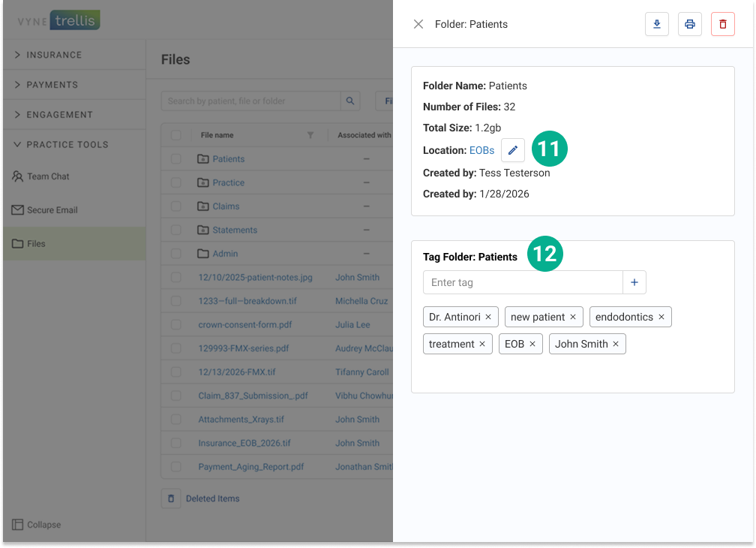
Task: Click the Enter tag input field
Action: click(x=523, y=282)
